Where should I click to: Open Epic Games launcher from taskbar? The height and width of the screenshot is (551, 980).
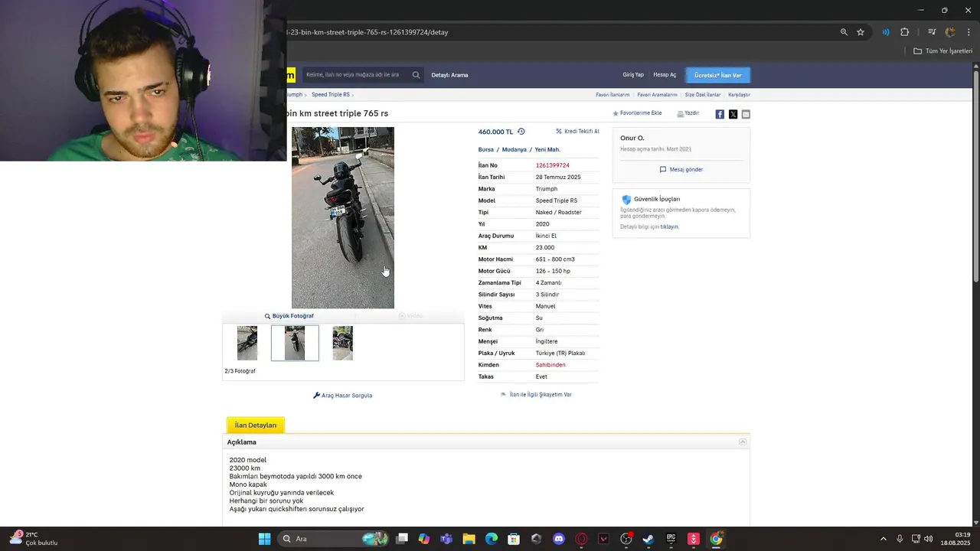click(671, 539)
